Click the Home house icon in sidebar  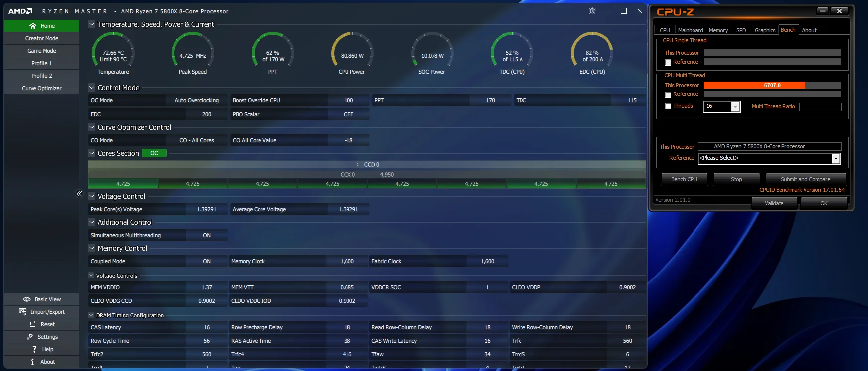tap(33, 26)
